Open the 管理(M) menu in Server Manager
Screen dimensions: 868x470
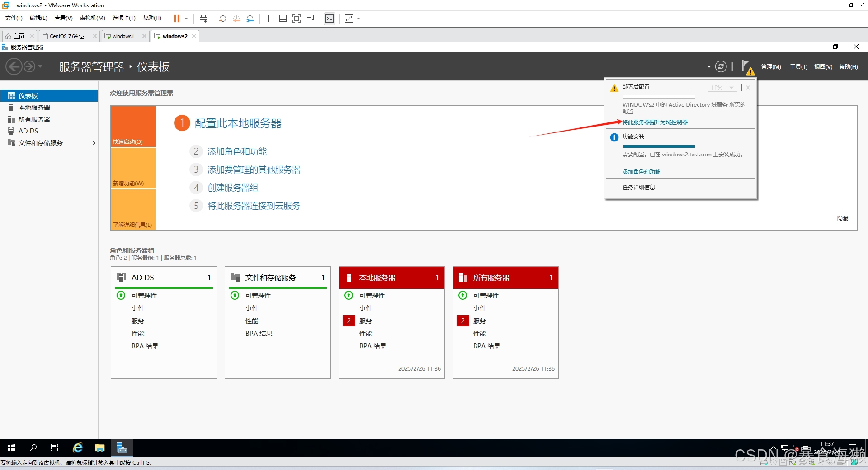point(771,67)
